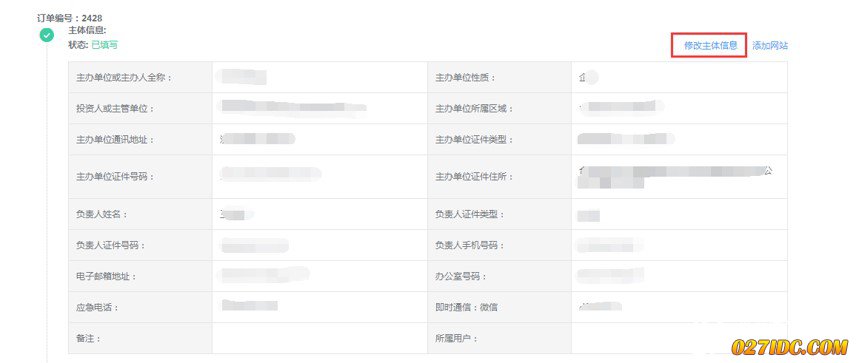The height and width of the screenshot is (363, 859).
Task: Click the green checkmark status icon
Action: pos(47,36)
